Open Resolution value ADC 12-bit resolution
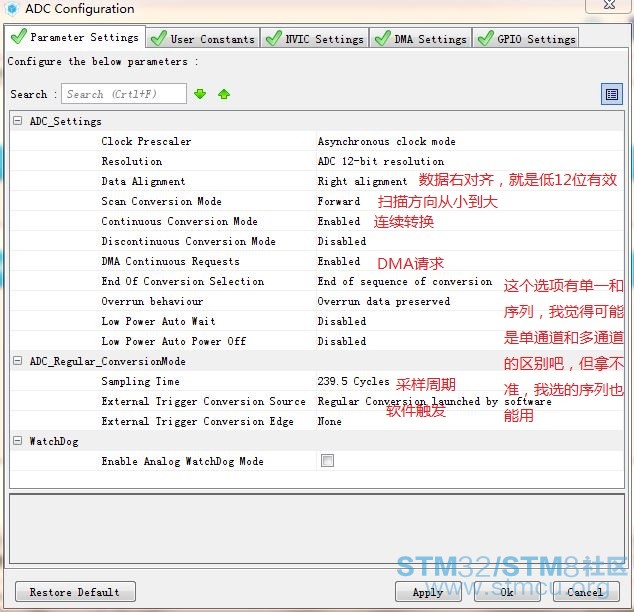This screenshot has height=612, width=634. click(x=381, y=161)
